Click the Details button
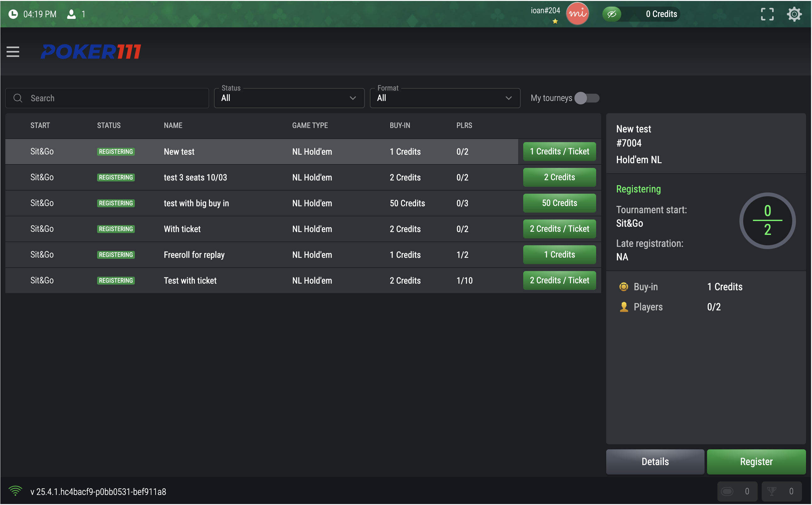 655,462
